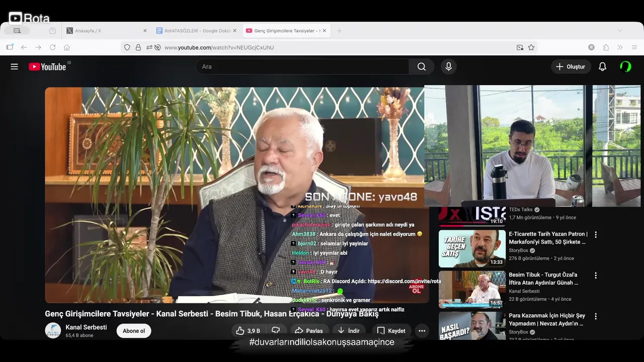644x362 pixels.
Task: Like the video with thumbs up
Action: click(248, 331)
